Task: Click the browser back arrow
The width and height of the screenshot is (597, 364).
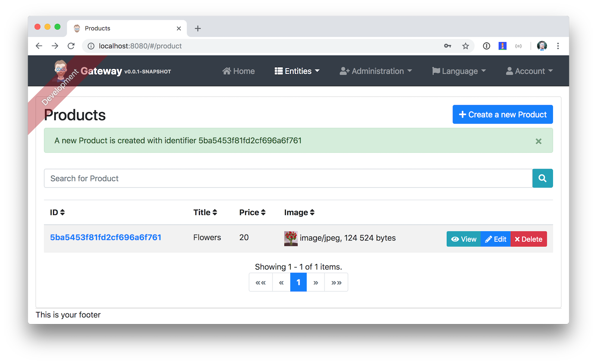Action: 39,46
